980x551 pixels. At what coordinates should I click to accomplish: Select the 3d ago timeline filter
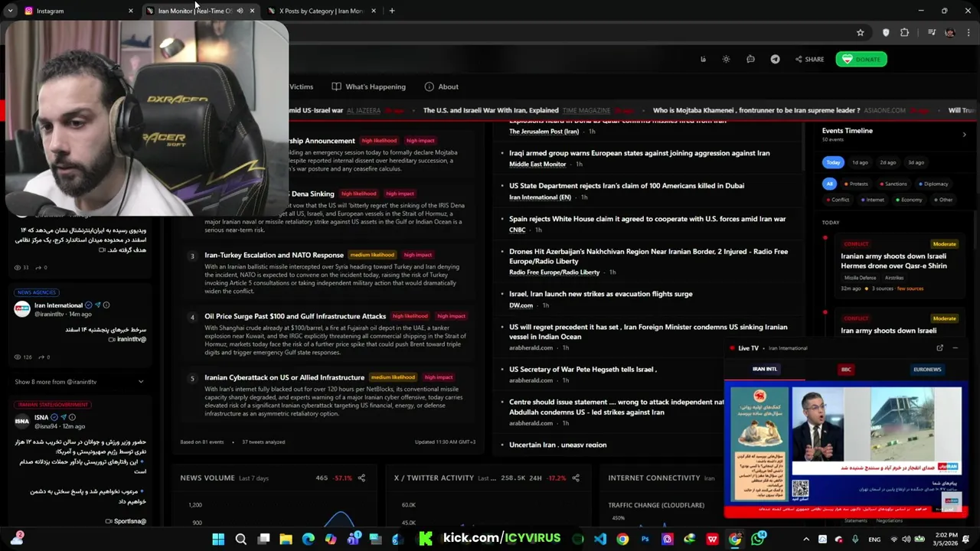coord(916,162)
